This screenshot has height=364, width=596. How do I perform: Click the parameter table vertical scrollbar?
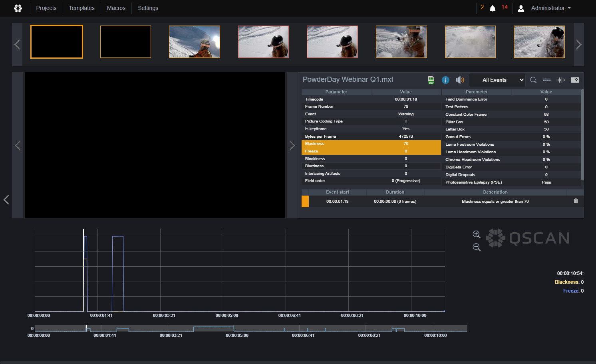pyautogui.click(x=582, y=135)
